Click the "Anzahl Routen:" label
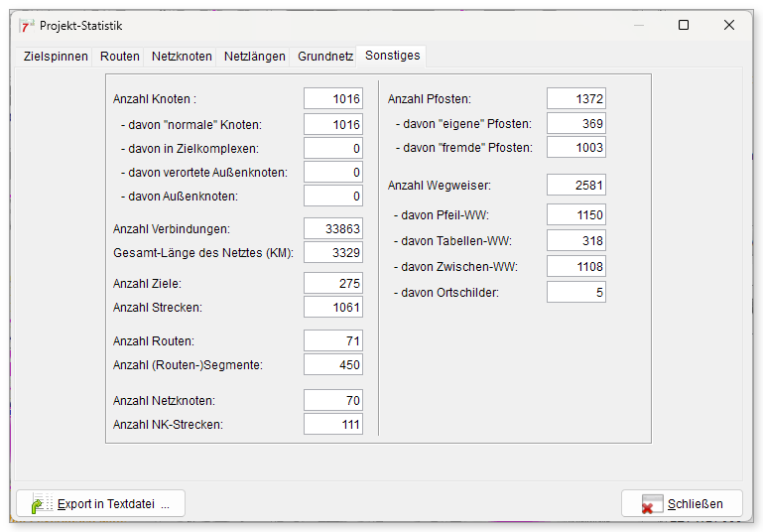 (153, 341)
